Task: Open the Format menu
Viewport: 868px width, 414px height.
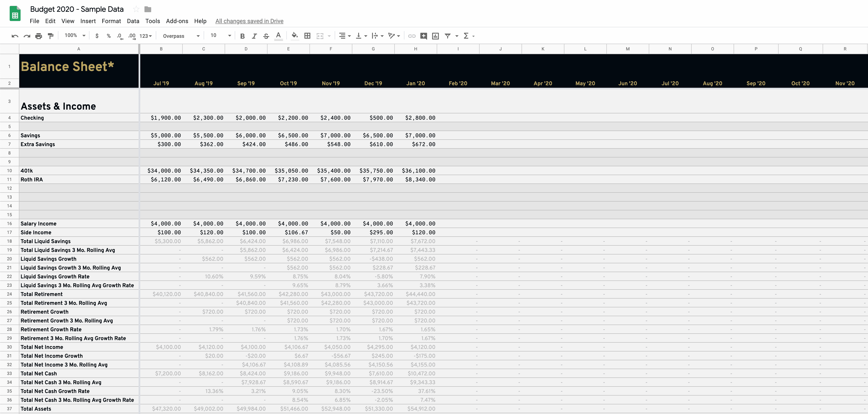Action: 111,21
